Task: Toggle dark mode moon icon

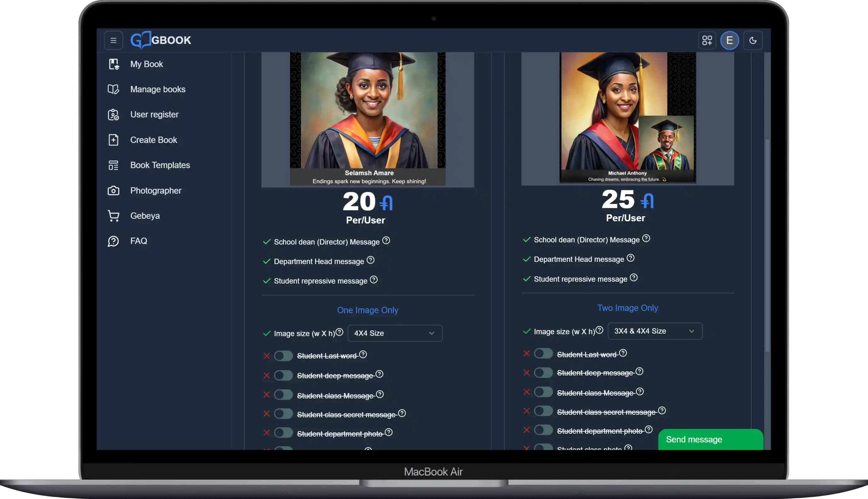Action: coord(753,41)
